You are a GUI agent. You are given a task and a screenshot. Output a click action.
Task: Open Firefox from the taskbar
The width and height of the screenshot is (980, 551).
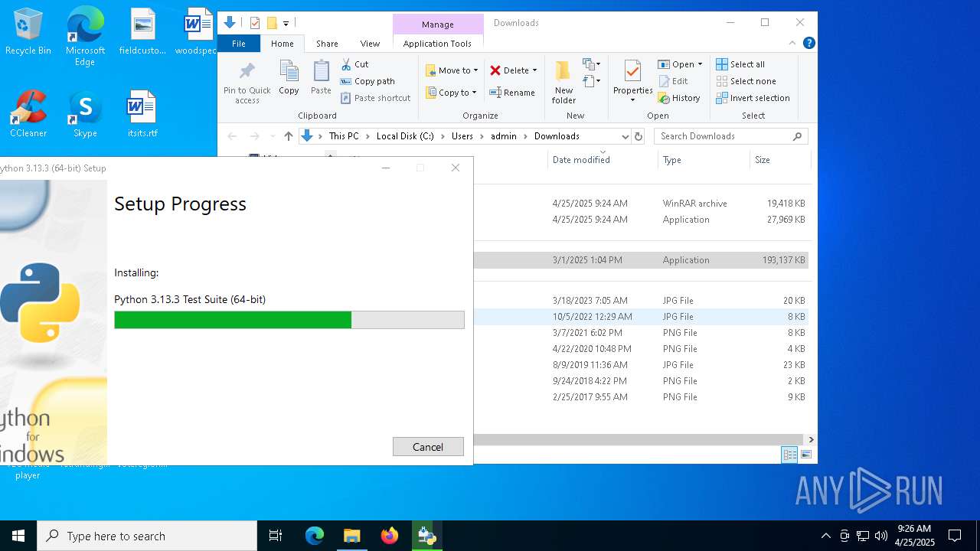click(389, 536)
